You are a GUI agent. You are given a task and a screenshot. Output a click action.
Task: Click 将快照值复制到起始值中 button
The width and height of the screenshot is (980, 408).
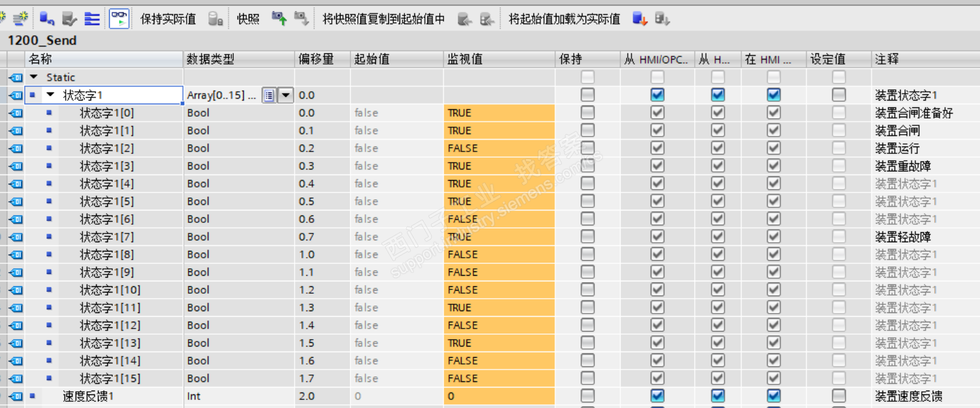click(383, 19)
